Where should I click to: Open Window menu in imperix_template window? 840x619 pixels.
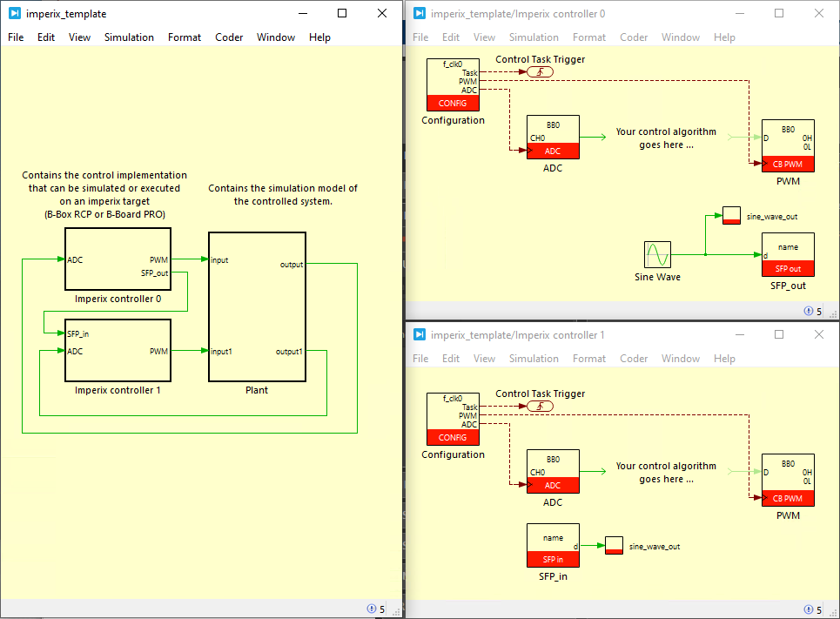276,37
